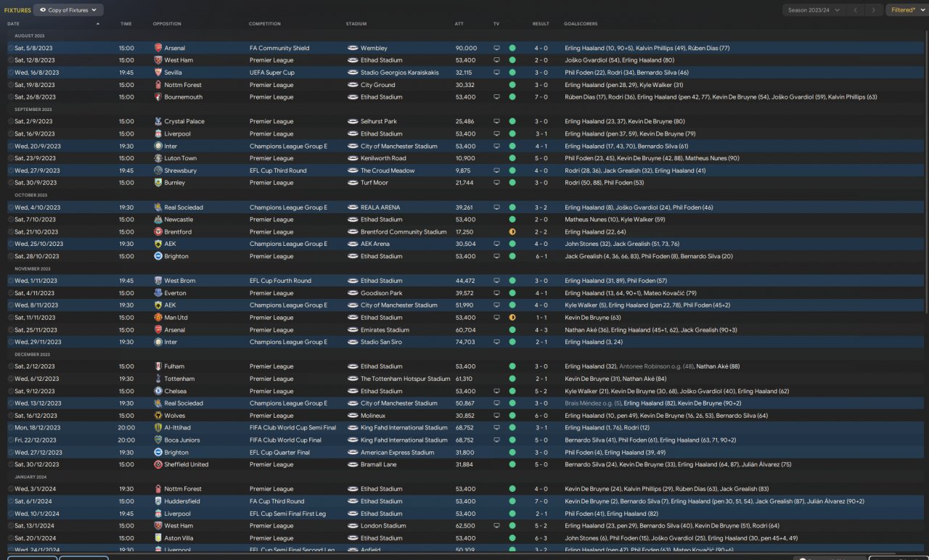Click the Newcastle club badge
Screen dimensions: 929x560
pos(158,220)
